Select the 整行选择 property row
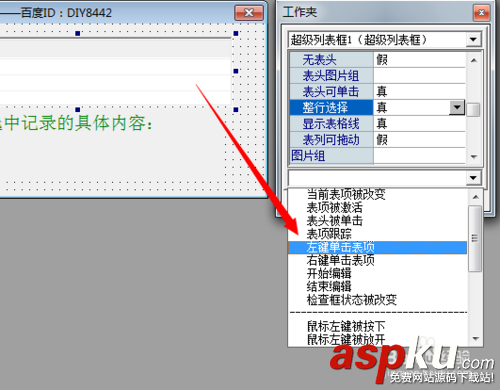Screen dimensions: 500x390 (x=331, y=107)
